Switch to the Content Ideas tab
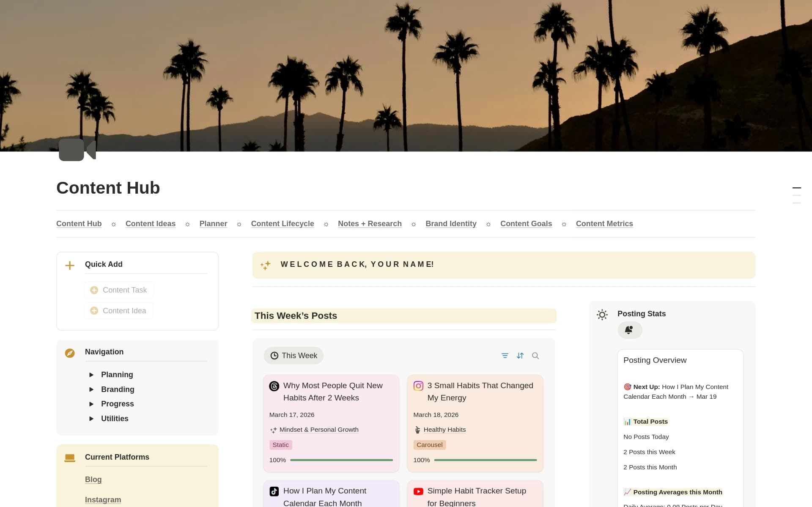This screenshot has width=812, height=507. click(x=150, y=224)
